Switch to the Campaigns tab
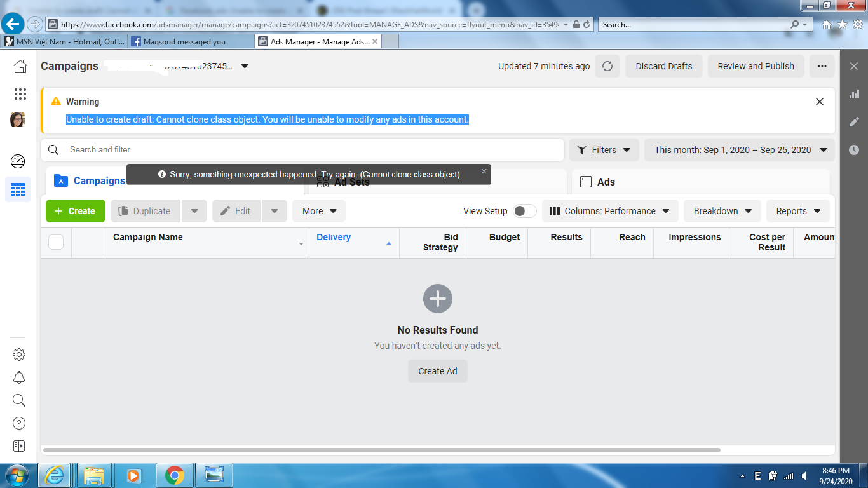868x488 pixels. pyautogui.click(x=89, y=181)
